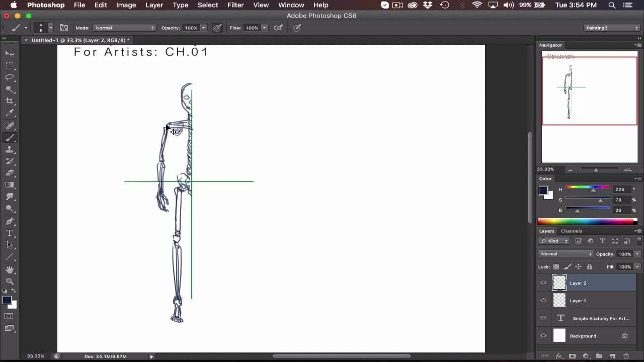Viewport: 644px width, 362px height.
Task: Select the Eraser tool
Action: pyautogui.click(x=10, y=173)
